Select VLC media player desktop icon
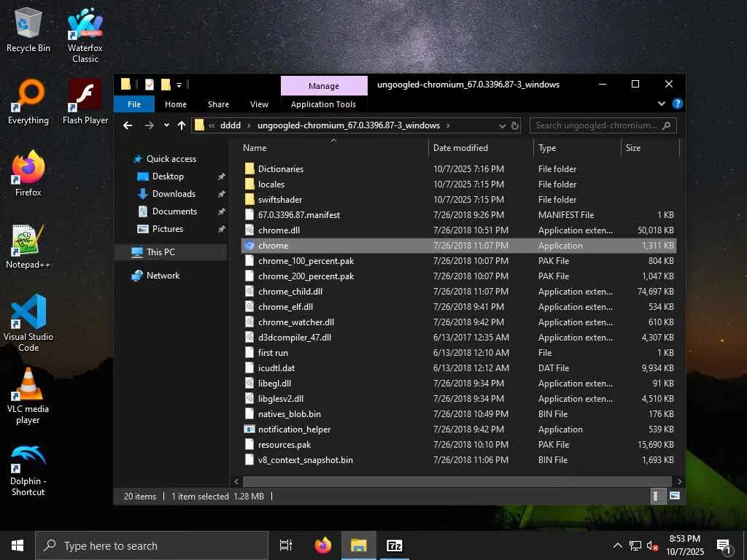 pos(28,396)
